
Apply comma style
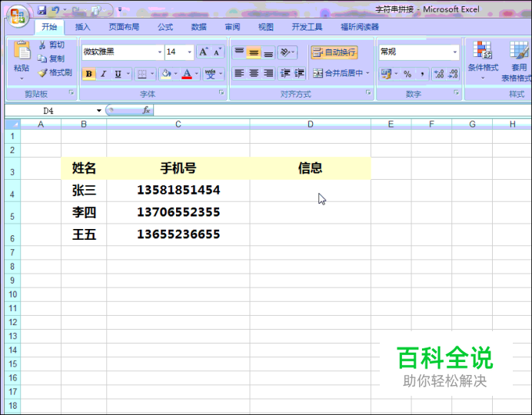coord(422,74)
